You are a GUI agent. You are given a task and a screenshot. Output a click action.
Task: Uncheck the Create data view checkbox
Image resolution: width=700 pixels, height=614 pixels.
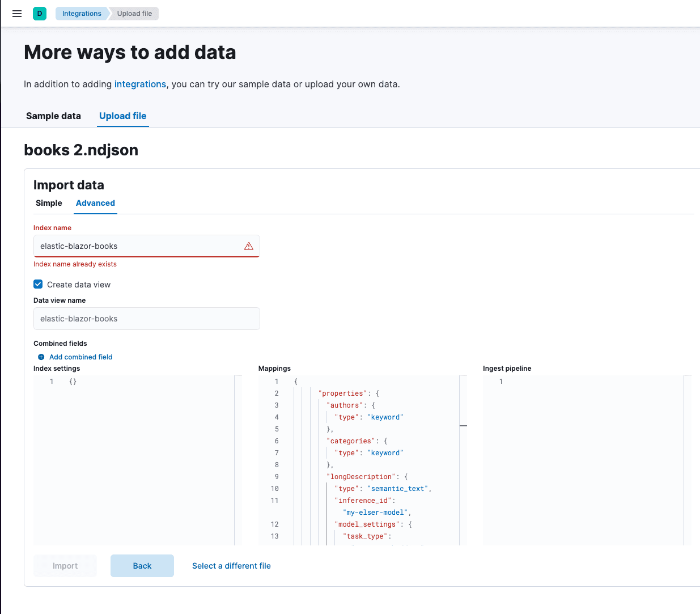(x=37, y=284)
